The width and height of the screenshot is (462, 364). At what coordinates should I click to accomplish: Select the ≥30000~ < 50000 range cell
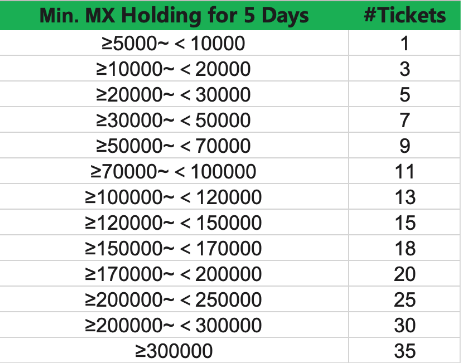[x=174, y=120]
